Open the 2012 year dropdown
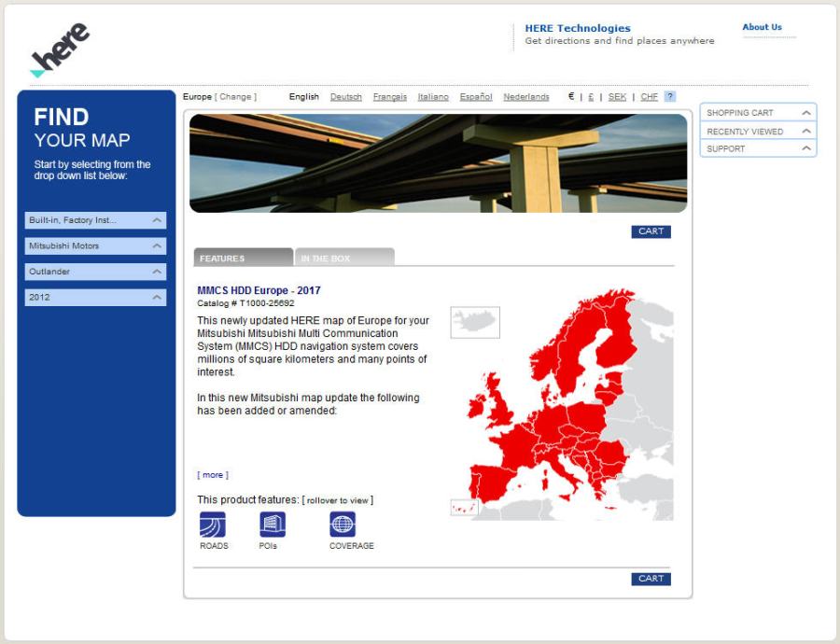Viewport: 840px width, 644px height. 95,298
